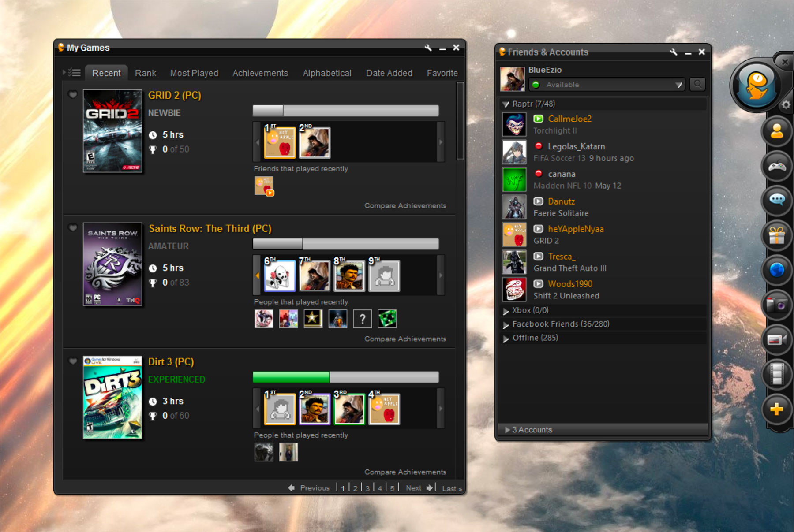Click Compare Achievements for Dirt 3
Screen dimensions: 794x532
tap(405, 472)
